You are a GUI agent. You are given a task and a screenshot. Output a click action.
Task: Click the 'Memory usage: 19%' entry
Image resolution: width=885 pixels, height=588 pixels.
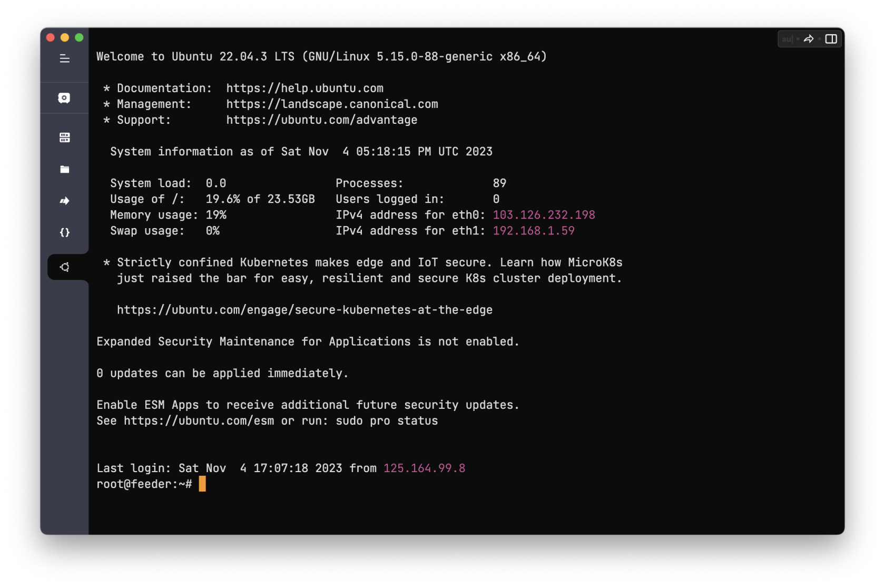[x=169, y=215]
